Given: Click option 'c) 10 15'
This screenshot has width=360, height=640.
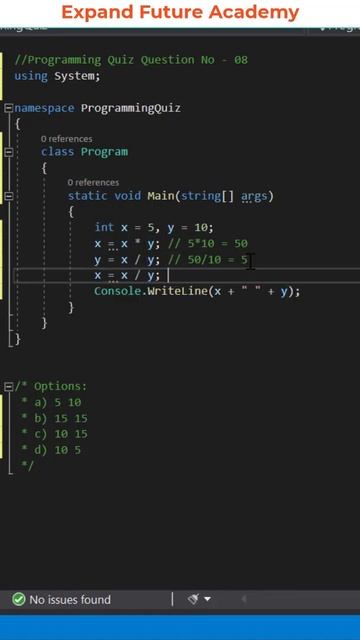Looking at the screenshot, I should coord(61,434).
